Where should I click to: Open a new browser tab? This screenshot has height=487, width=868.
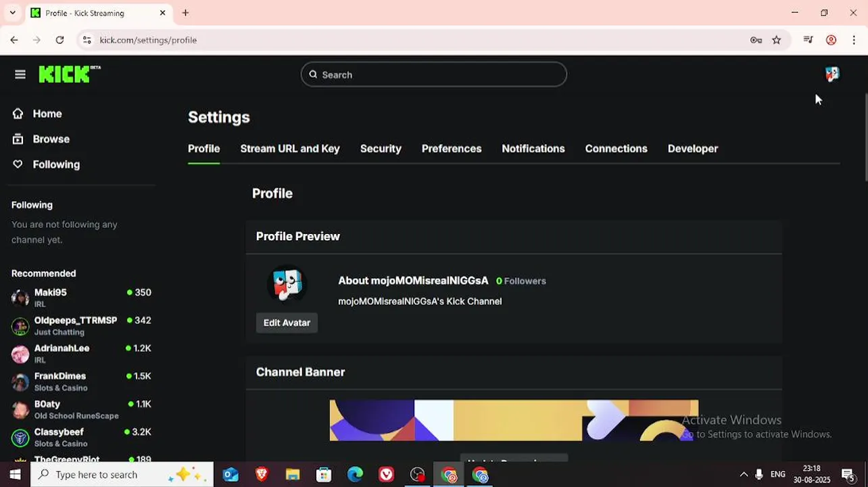pyautogui.click(x=185, y=13)
